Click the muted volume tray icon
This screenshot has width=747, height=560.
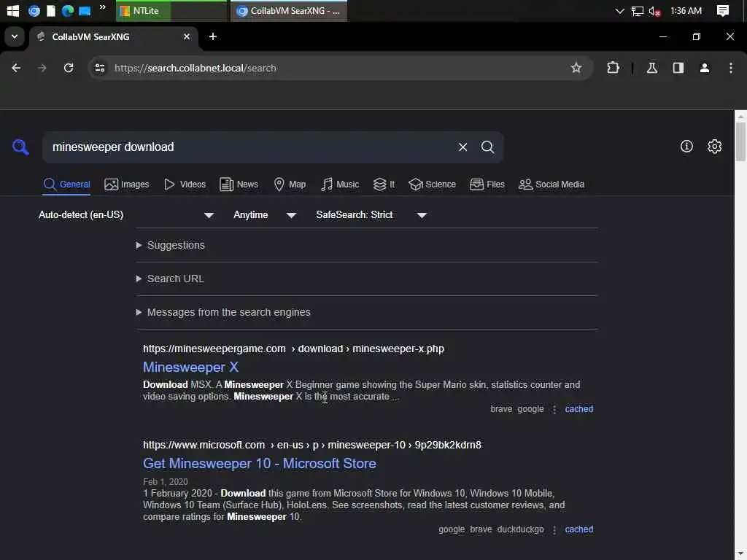[654, 11]
